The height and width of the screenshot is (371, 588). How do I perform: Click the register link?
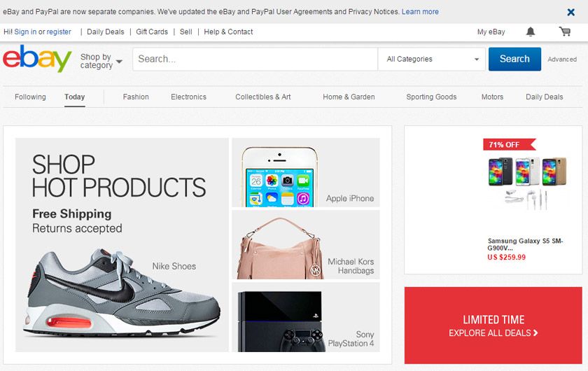[59, 32]
